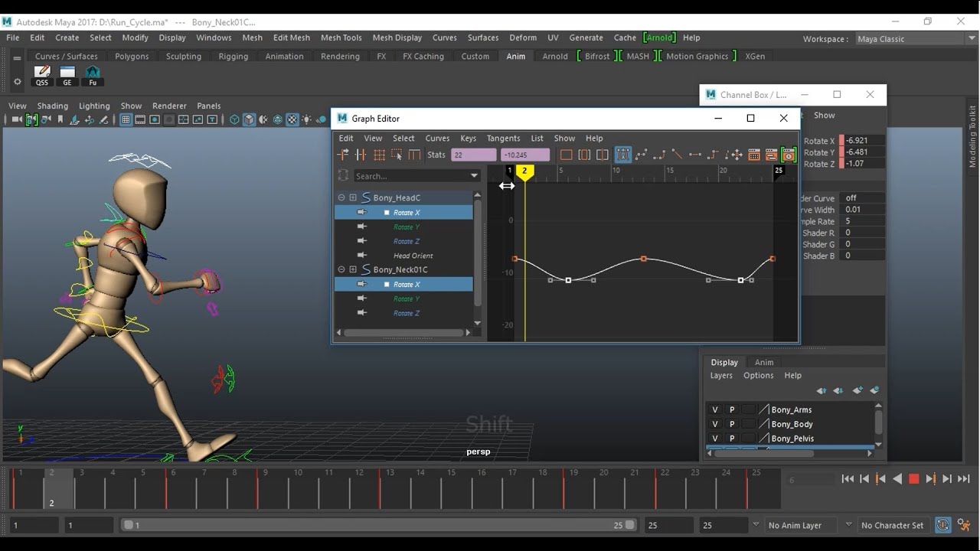Viewport: 980px width, 551px height.
Task: Activate Frame All in Graph Editor
Action: point(567,155)
